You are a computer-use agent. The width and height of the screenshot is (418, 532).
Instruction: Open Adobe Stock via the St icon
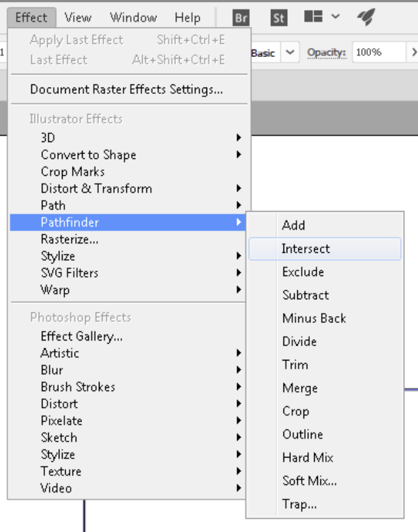[279, 18]
